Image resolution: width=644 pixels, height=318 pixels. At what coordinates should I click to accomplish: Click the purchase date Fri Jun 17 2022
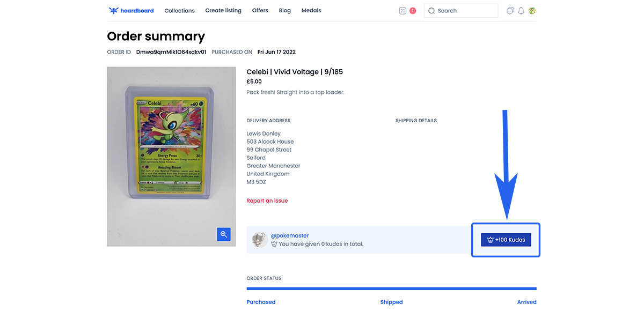[276, 52]
